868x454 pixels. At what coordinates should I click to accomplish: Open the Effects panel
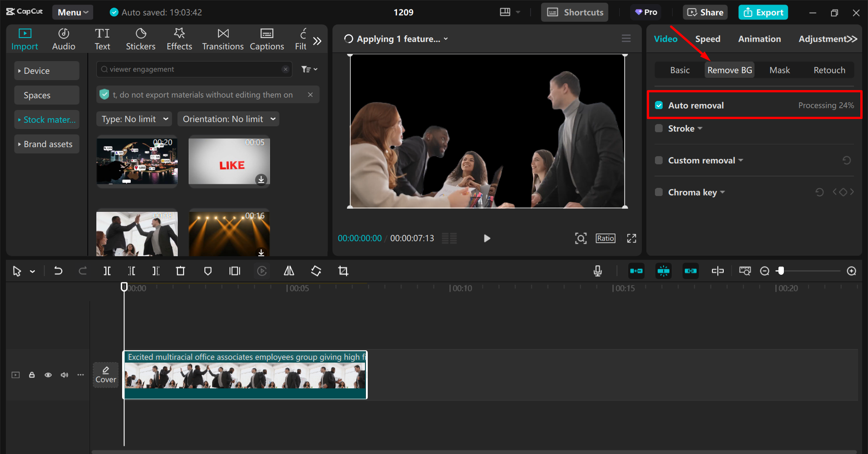pyautogui.click(x=179, y=39)
